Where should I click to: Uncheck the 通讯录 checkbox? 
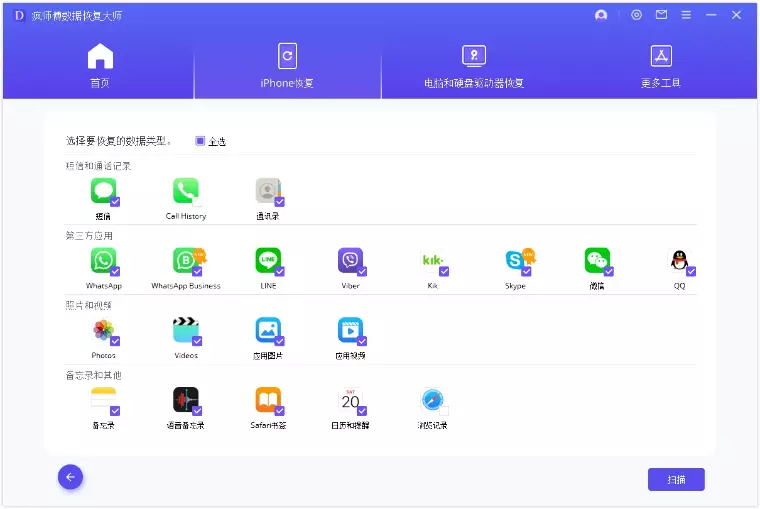pos(280,202)
